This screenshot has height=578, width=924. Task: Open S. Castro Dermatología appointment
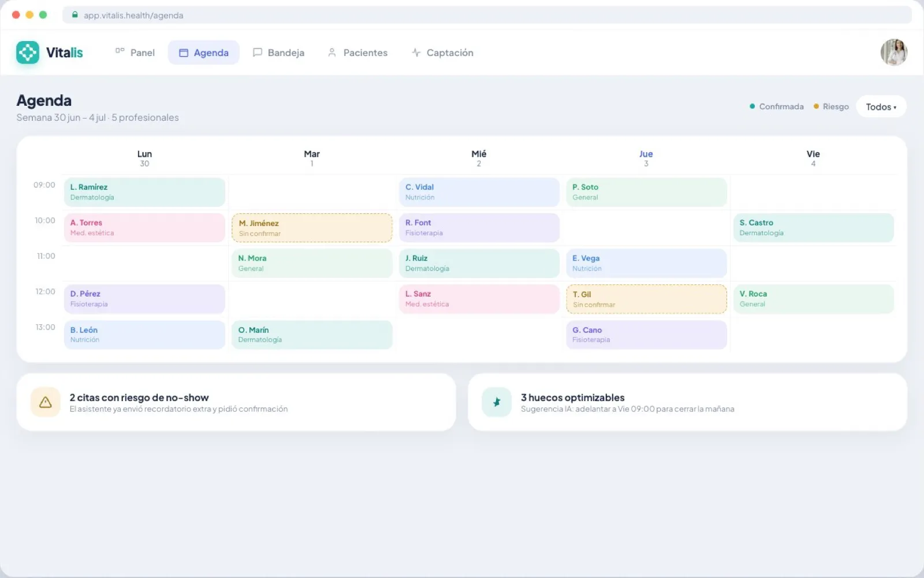click(x=814, y=228)
